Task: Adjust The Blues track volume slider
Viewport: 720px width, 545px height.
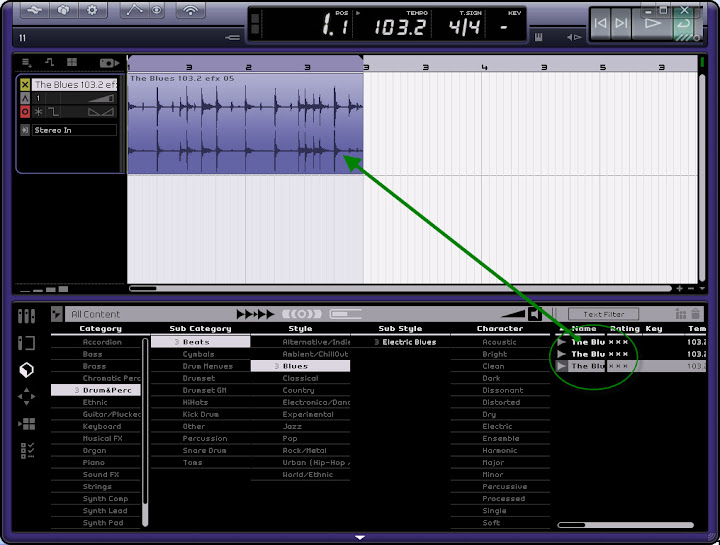Action: pyautogui.click(x=101, y=99)
